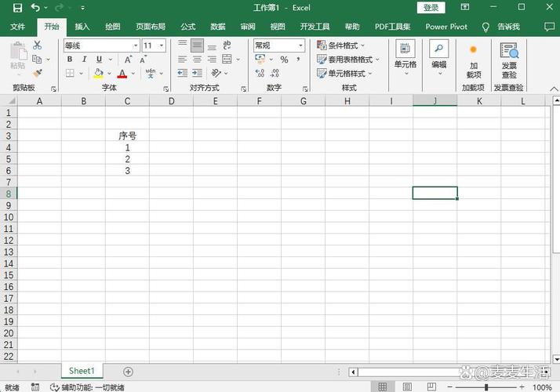The image size is (560, 392).
Task: Switch to Power Pivot tab
Action: [446, 27]
